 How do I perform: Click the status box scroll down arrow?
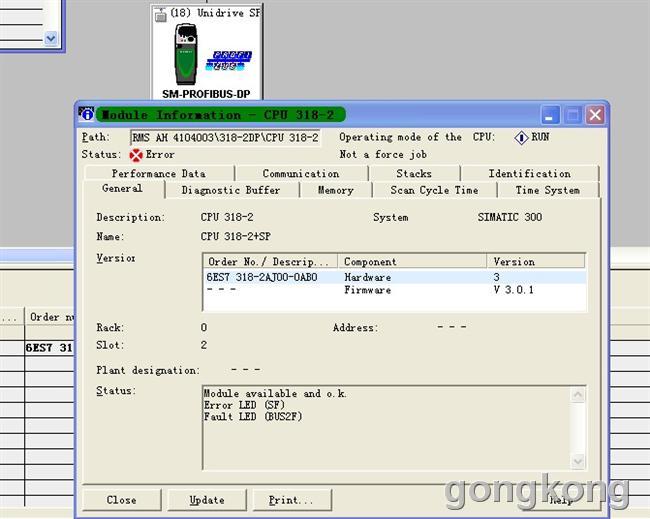coord(578,461)
